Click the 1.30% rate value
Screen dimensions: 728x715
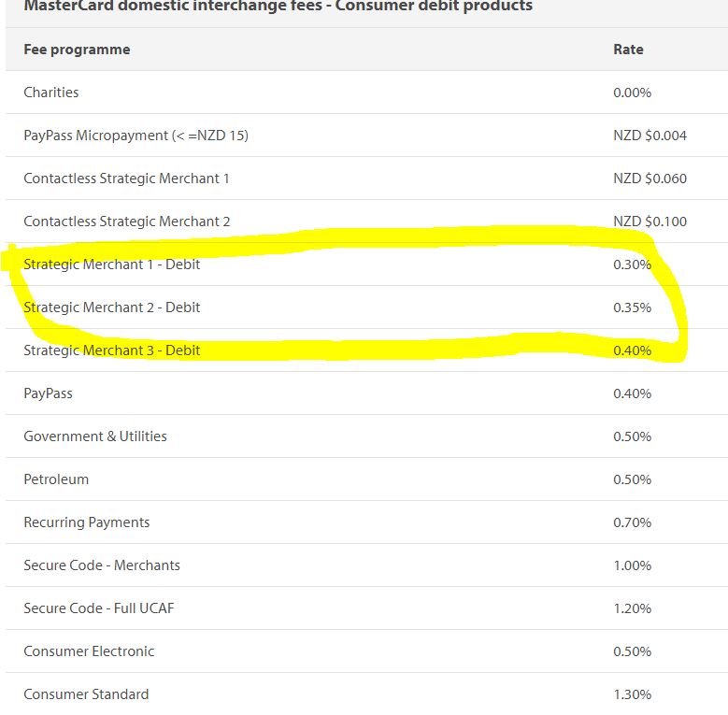tap(632, 694)
